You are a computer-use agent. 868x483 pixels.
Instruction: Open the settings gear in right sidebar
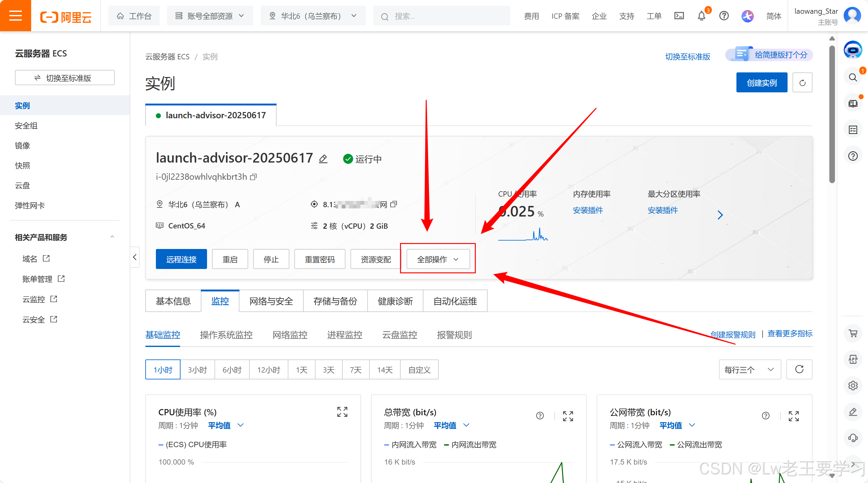pyautogui.click(x=853, y=386)
